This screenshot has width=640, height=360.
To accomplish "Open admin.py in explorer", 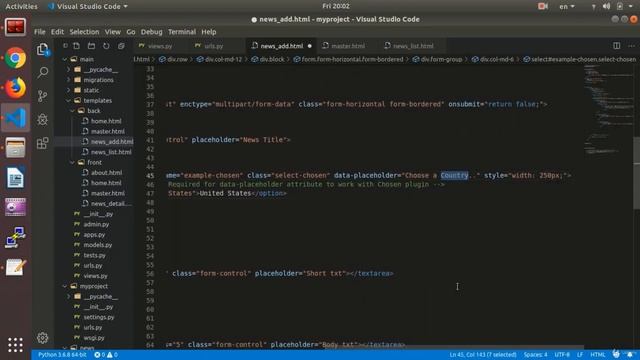I will 96,224.
